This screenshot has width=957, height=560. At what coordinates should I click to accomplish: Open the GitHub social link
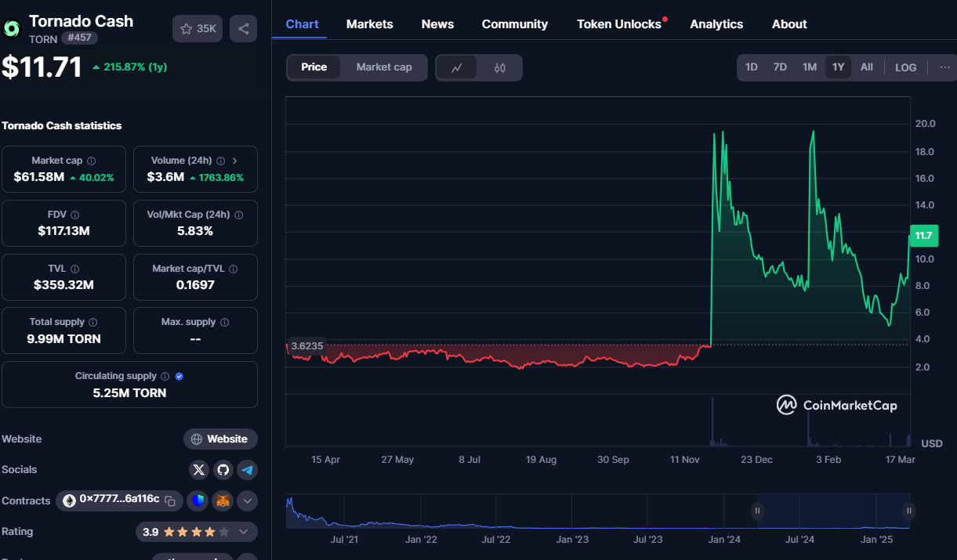pyautogui.click(x=223, y=470)
